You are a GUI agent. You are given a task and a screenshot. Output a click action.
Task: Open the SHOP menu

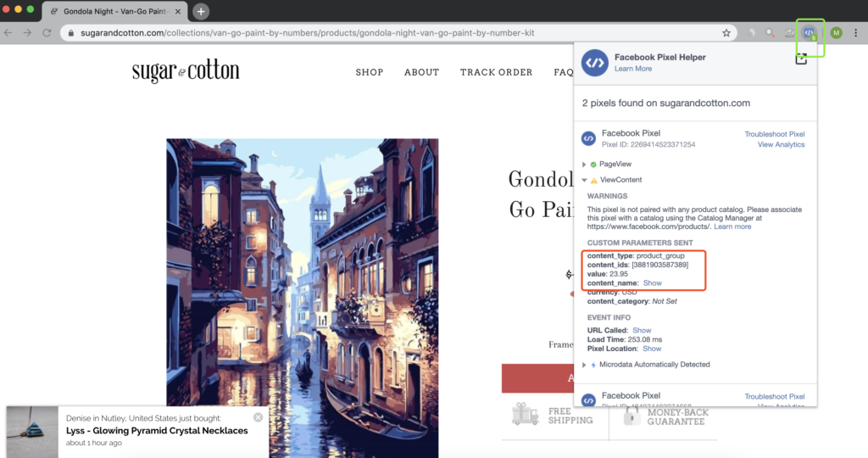[370, 73]
